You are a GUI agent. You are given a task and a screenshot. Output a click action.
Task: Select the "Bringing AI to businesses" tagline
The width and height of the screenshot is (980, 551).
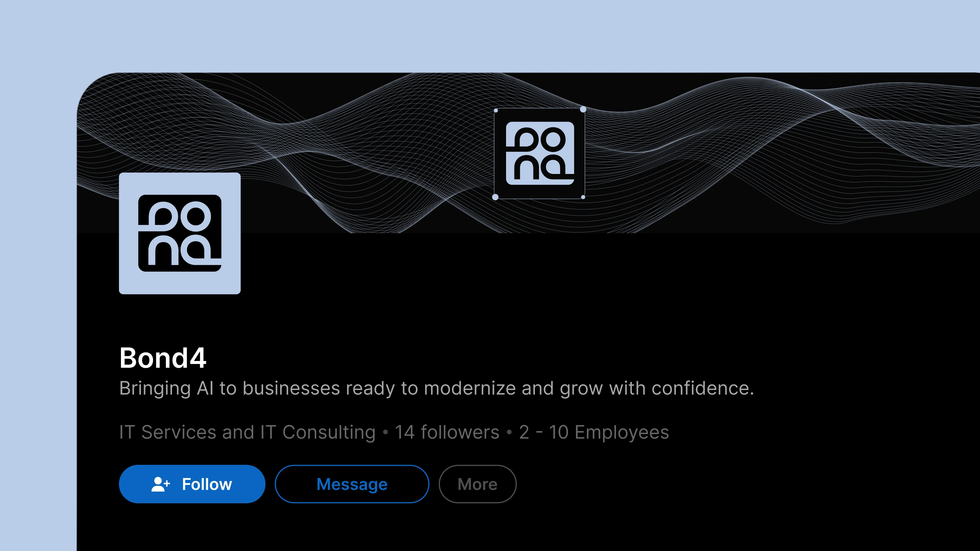click(436, 388)
